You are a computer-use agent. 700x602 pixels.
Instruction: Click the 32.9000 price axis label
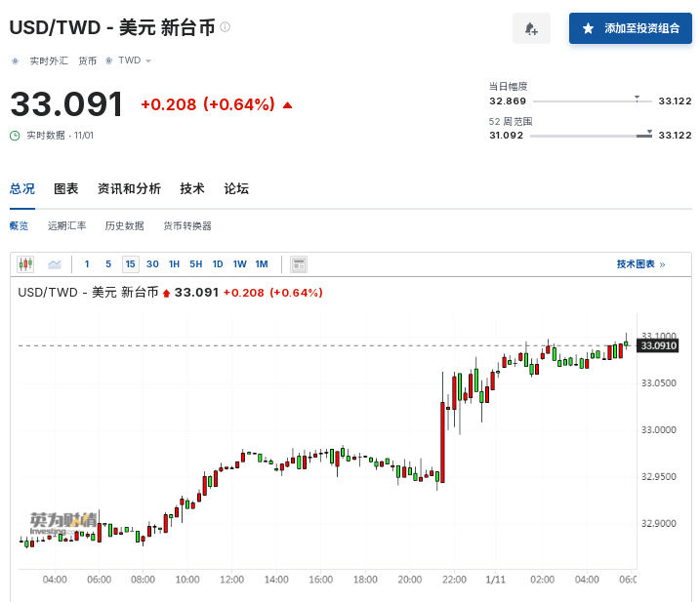659,524
